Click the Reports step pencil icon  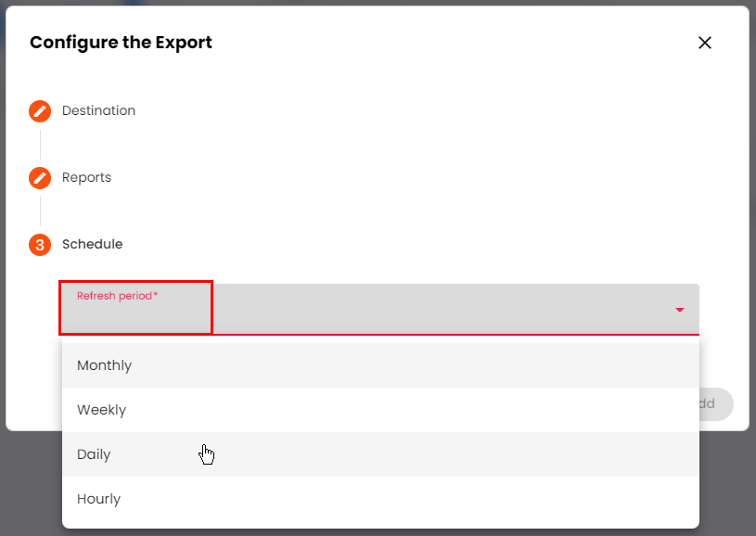click(x=40, y=178)
